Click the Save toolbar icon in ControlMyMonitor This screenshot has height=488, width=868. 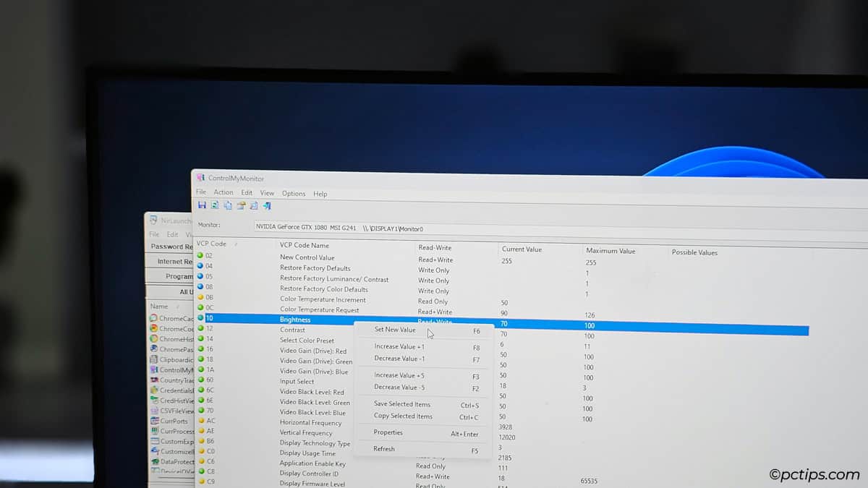pos(203,205)
